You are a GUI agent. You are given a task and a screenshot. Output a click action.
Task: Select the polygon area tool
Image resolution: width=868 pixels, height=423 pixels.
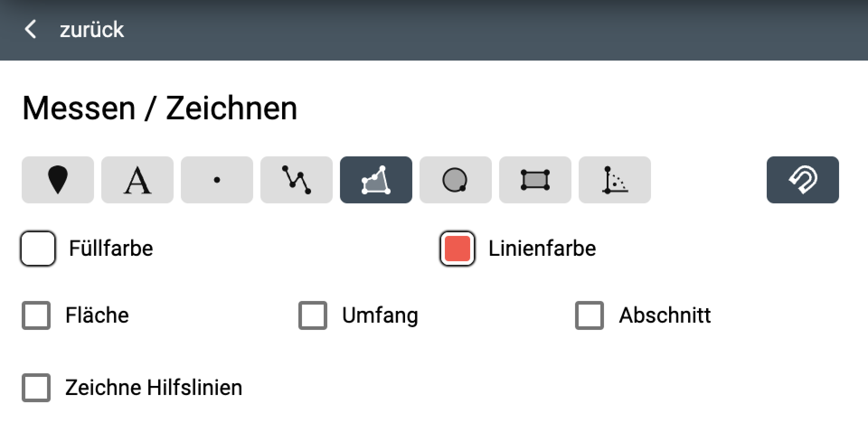376,180
